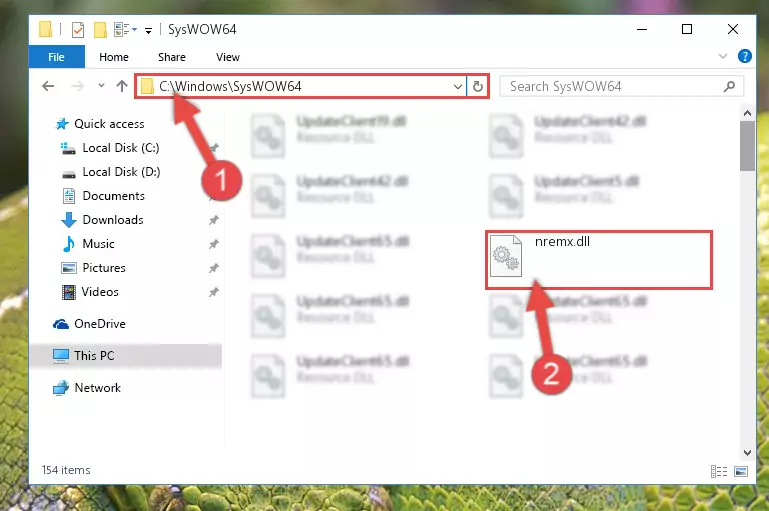Click scrollbar up arrow in file list

click(747, 113)
